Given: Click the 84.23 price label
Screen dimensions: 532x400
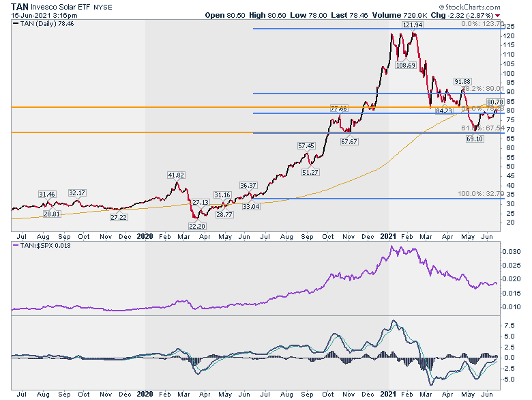Looking at the screenshot, I should [x=444, y=111].
